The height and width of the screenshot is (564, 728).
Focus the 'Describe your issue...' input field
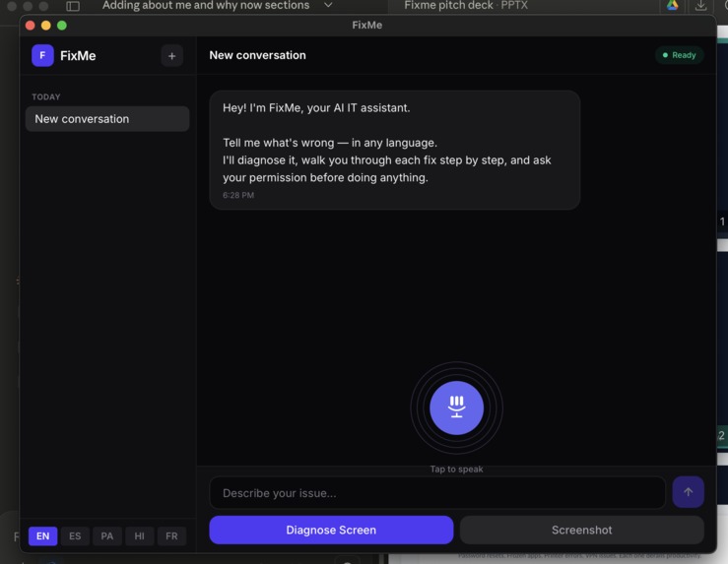pos(437,492)
